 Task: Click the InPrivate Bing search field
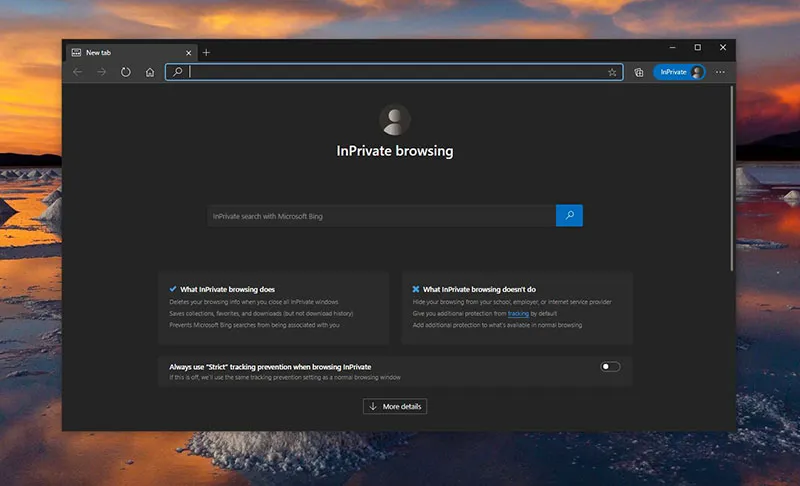[x=380, y=215]
